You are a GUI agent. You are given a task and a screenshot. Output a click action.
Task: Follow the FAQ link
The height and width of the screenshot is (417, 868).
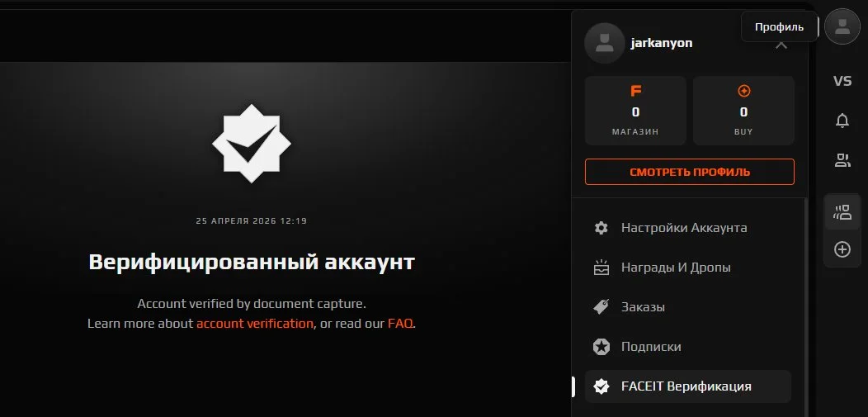tap(400, 324)
